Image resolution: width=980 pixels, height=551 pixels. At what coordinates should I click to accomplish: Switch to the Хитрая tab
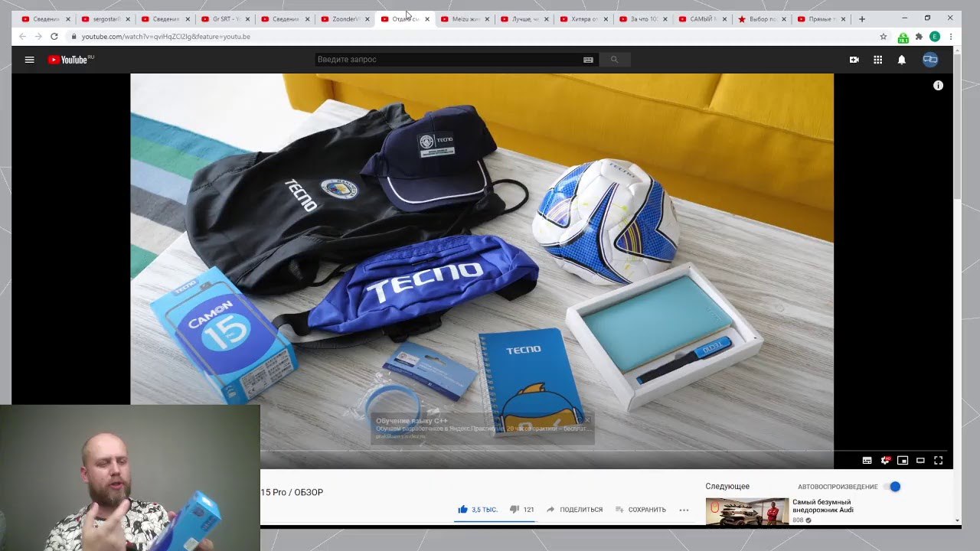(583, 18)
